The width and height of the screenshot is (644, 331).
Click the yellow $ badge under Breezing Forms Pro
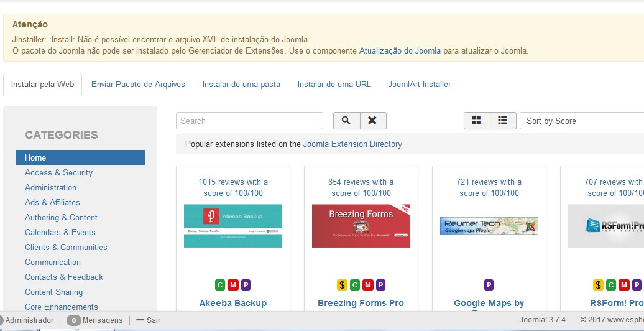342,285
